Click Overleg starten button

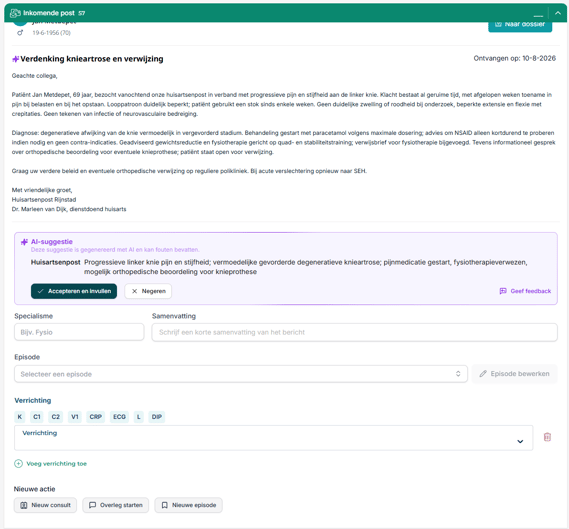pyautogui.click(x=116, y=505)
